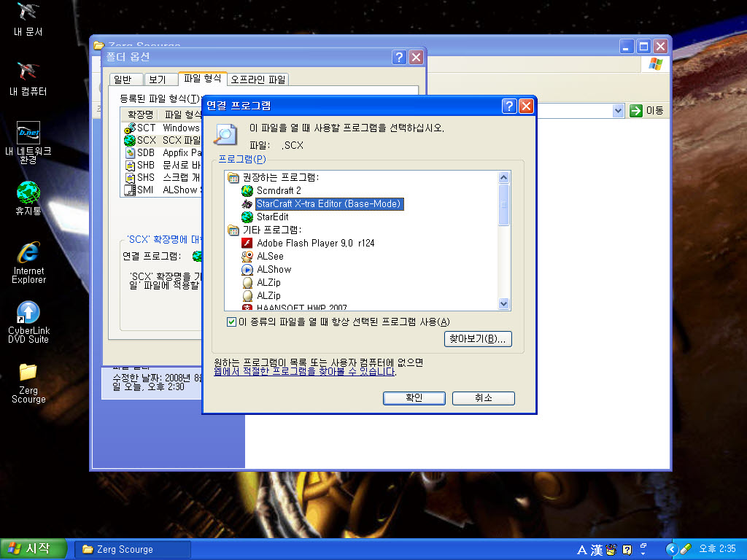Open the web program search link
747x560 pixels.
click(304, 371)
